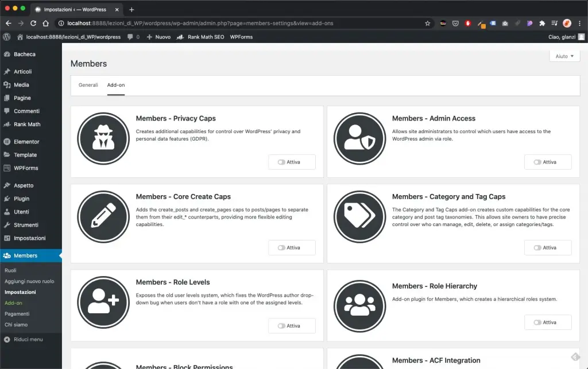This screenshot has width=588, height=369.
Task: Click Impostazioni settings icon in sidebar
Action: click(x=7, y=238)
